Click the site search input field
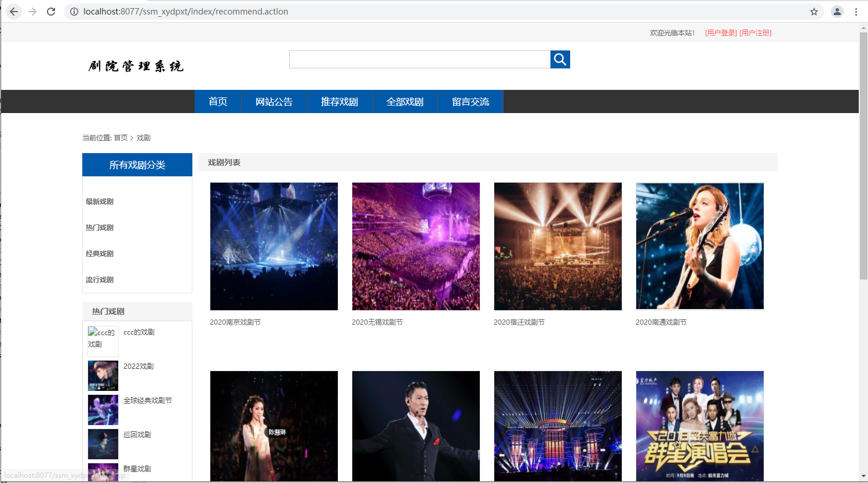 420,59
